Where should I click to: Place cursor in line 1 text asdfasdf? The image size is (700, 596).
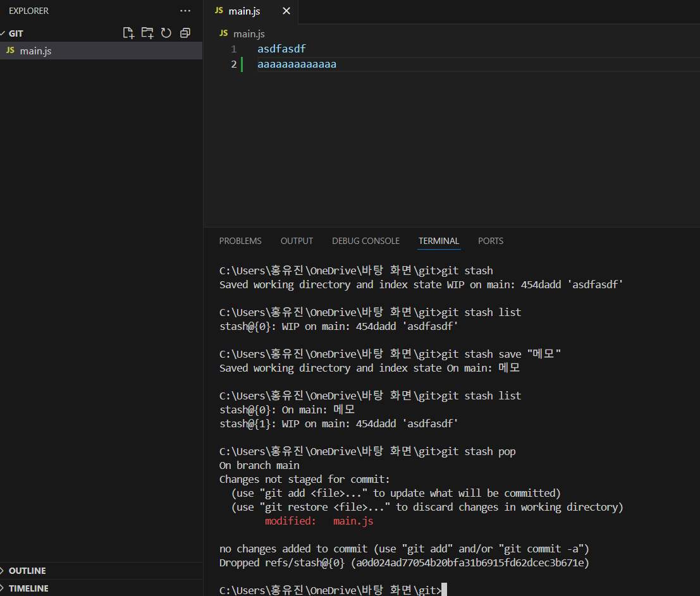(x=281, y=49)
